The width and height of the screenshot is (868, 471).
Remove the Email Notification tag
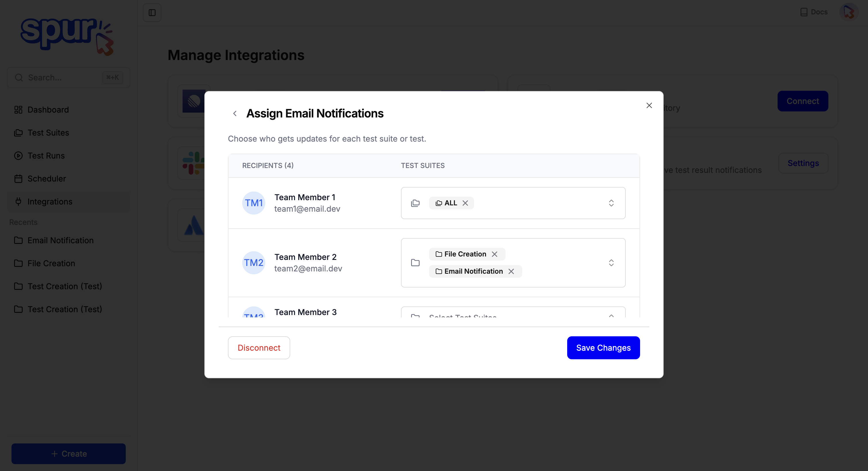(511, 271)
